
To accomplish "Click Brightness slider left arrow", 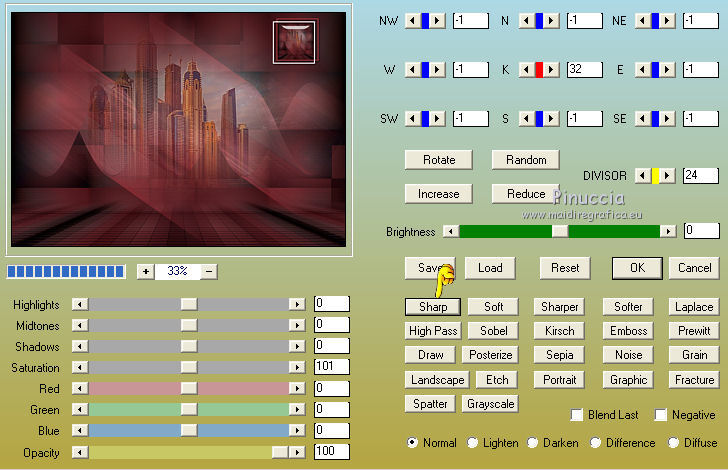I will coord(451,231).
